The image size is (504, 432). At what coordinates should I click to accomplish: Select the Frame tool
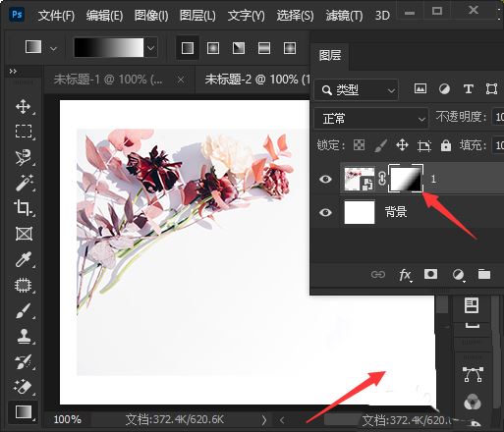coord(24,234)
